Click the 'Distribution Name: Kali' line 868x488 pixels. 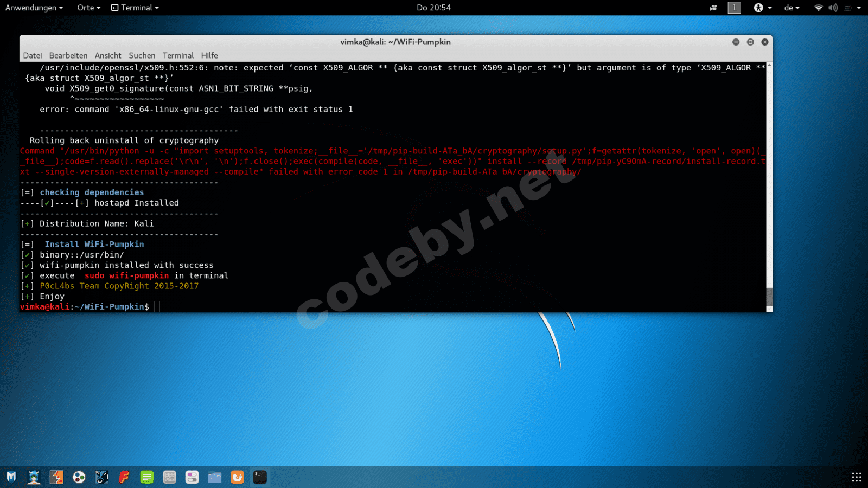click(97, 223)
